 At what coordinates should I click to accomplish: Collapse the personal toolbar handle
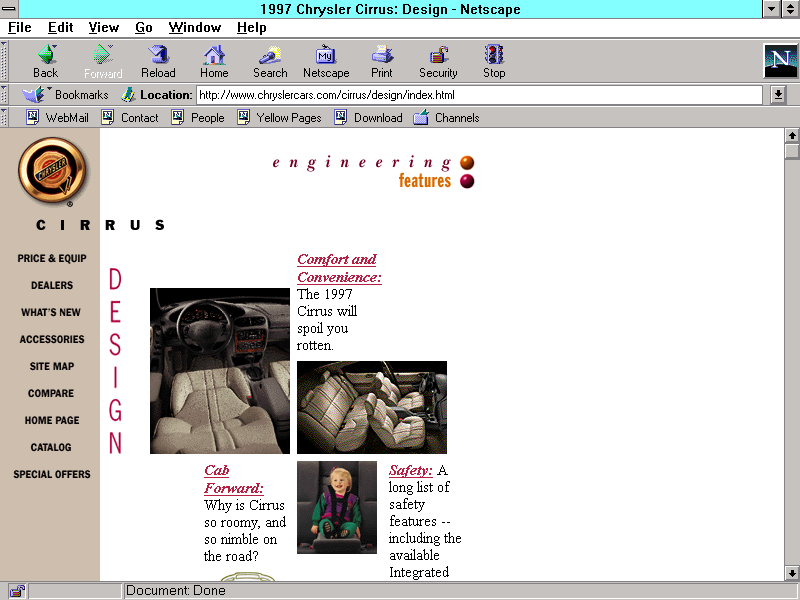[x=5, y=117]
